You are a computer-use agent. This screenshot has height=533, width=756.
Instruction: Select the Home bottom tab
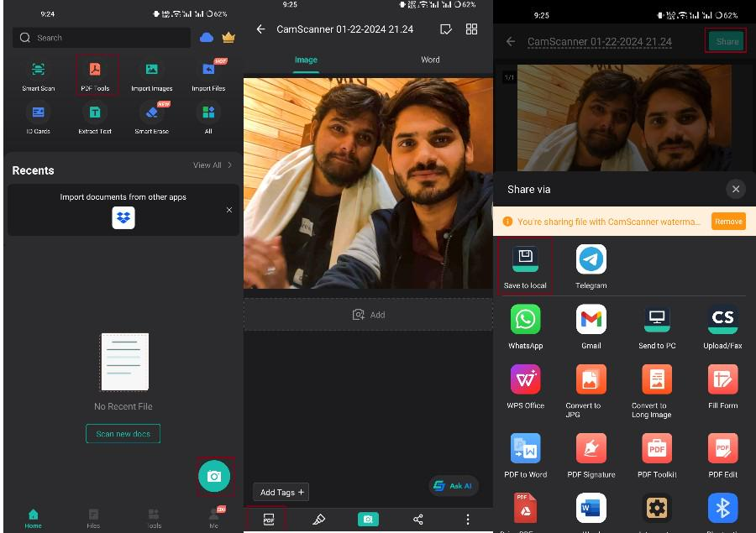point(34,519)
